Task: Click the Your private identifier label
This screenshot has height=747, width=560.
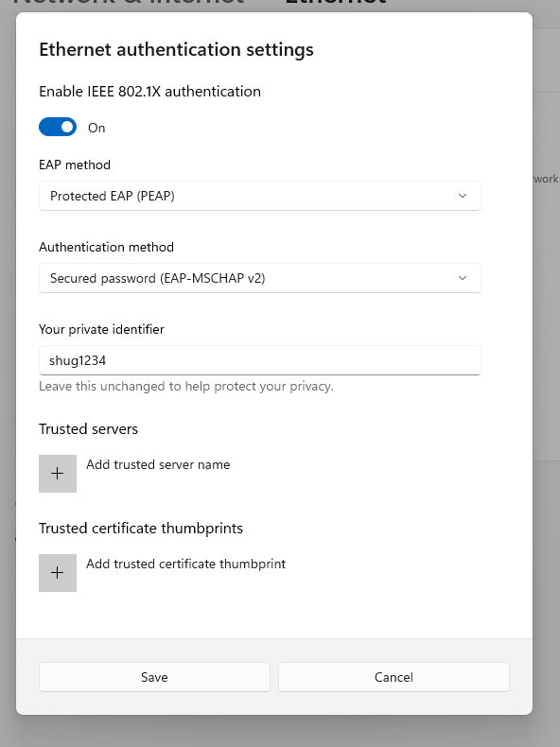Action: 101,330
